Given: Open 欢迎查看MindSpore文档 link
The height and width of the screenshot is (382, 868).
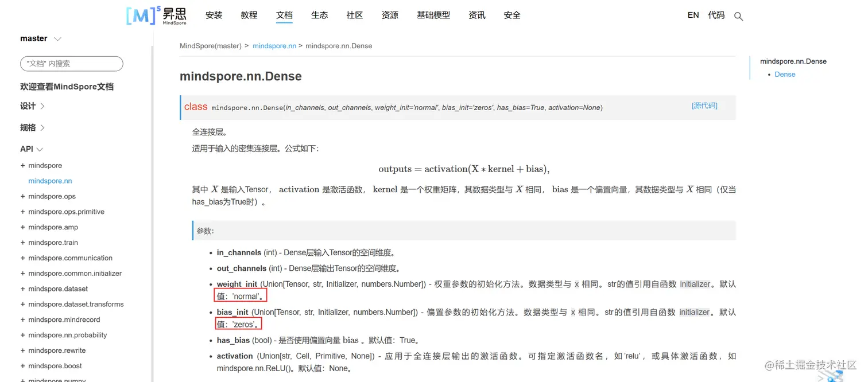Looking at the screenshot, I should [x=67, y=87].
